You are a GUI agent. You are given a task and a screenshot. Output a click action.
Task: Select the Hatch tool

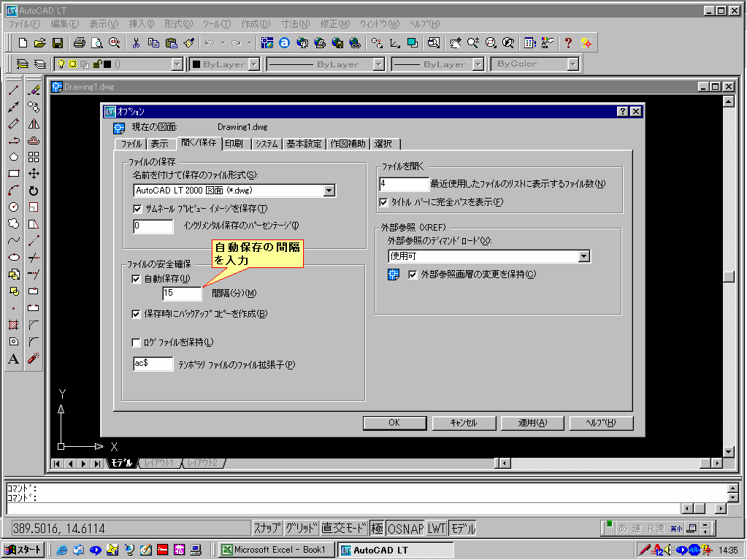point(14,325)
